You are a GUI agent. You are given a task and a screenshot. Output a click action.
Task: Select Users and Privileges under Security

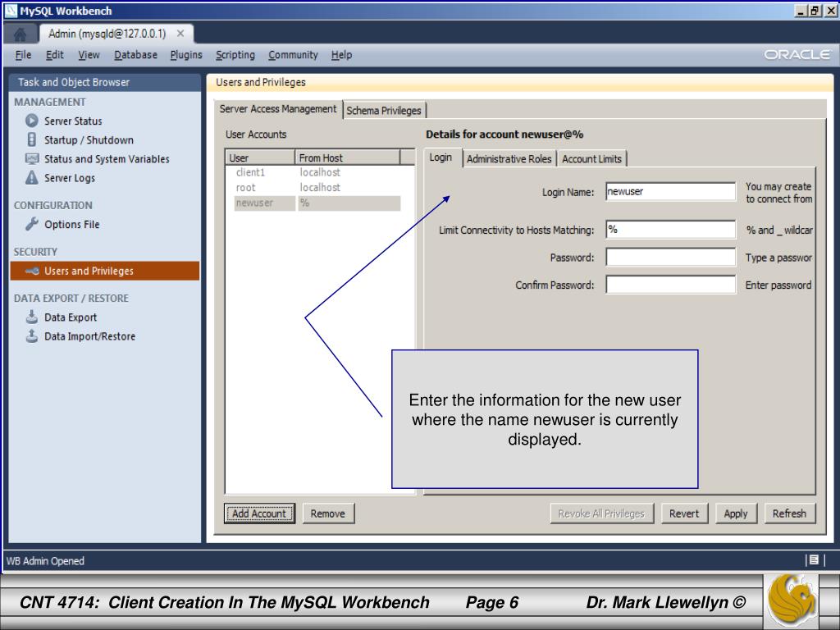click(105, 271)
